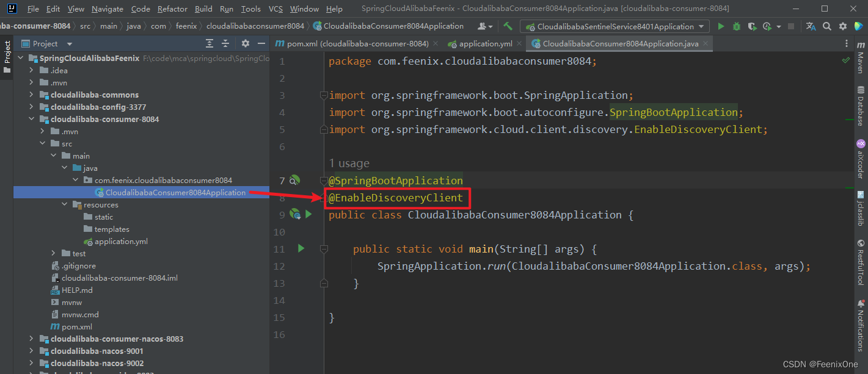Open the VCS menu
The width and height of the screenshot is (868, 374).
pyautogui.click(x=275, y=9)
